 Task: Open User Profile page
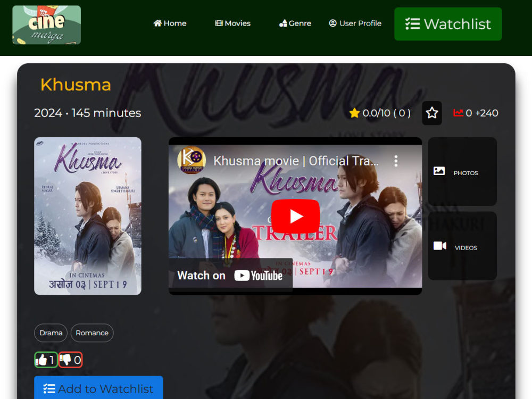tap(355, 23)
